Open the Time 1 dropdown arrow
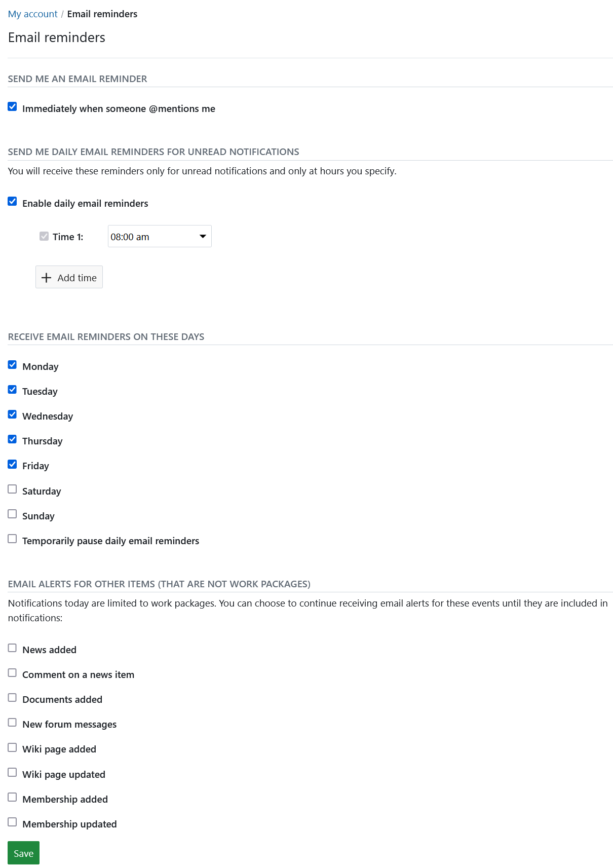Image resolution: width=613 pixels, height=868 pixels. pos(203,237)
